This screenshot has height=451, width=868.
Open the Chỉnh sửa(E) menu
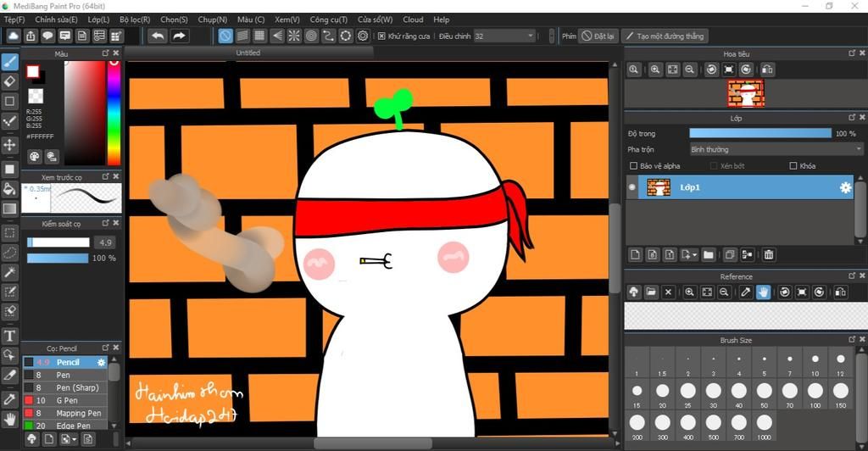point(57,19)
